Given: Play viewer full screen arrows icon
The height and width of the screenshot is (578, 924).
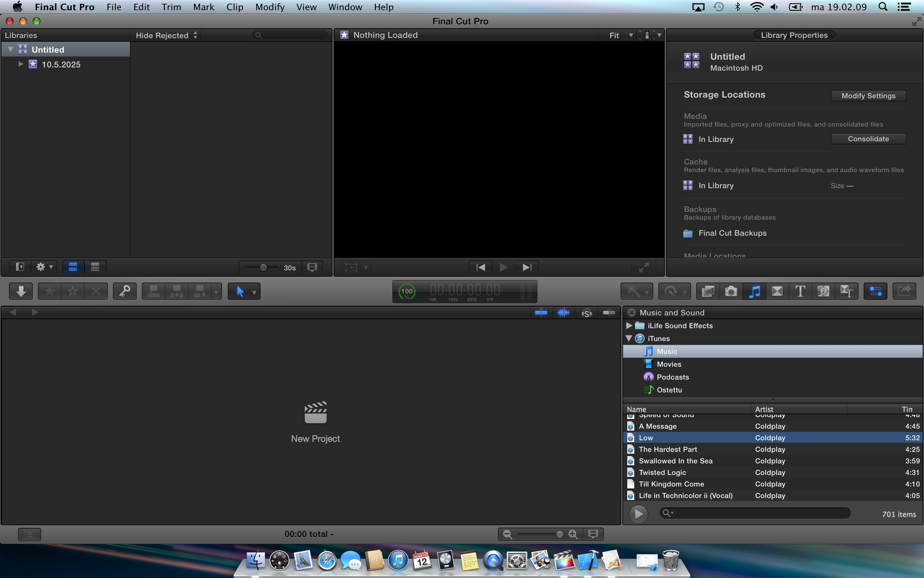Looking at the screenshot, I should point(644,267).
